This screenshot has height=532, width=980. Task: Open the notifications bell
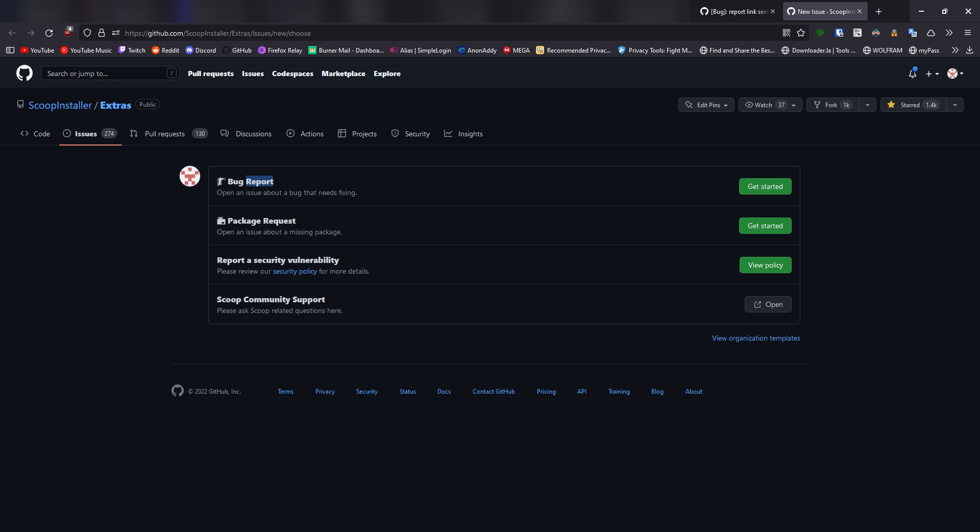(x=912, y=74)
